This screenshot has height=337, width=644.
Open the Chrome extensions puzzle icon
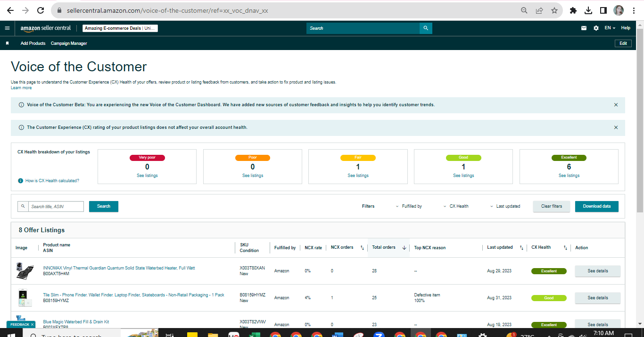(x=573, y=10)
